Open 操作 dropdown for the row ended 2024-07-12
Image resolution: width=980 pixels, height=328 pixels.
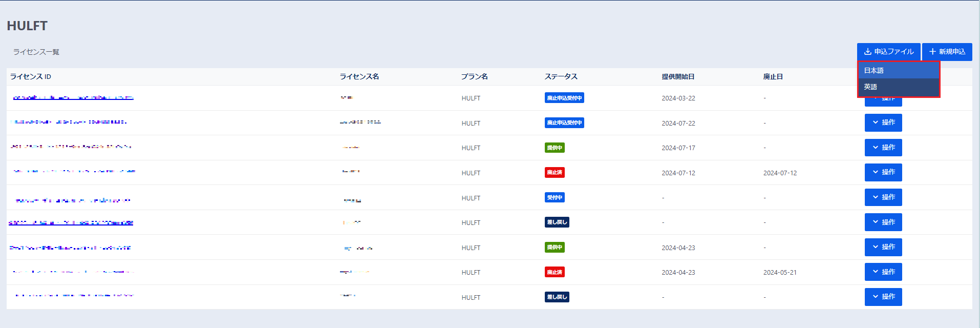883,172
